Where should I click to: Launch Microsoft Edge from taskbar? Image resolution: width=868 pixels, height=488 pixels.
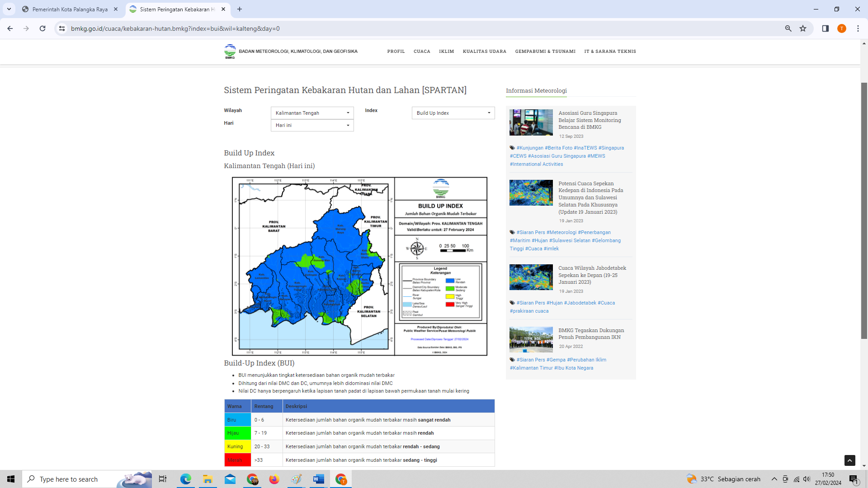(x=185, y=479)
